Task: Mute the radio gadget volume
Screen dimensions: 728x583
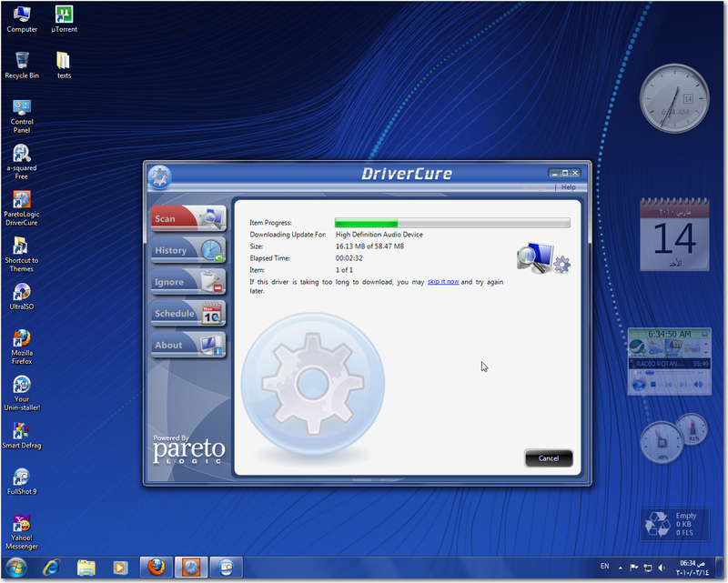Action: 698,385
